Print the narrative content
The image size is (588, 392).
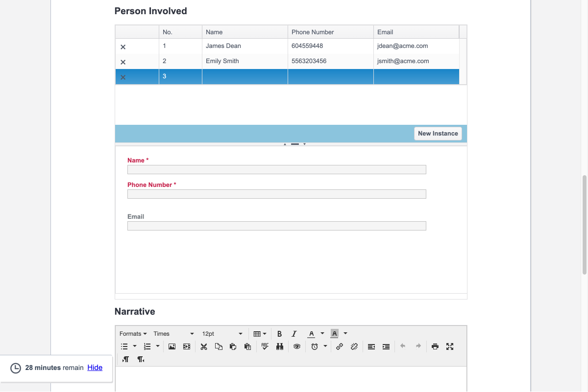point(435,346)
